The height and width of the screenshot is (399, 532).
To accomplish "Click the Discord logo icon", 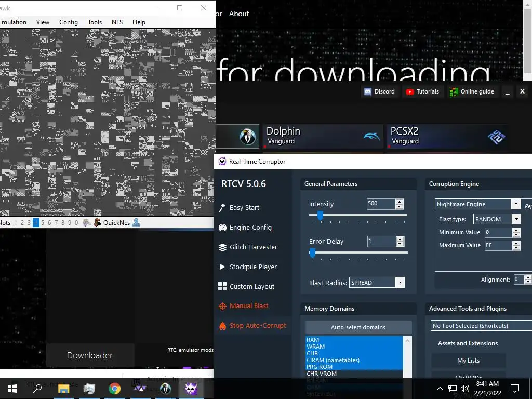I will (368, 91).
